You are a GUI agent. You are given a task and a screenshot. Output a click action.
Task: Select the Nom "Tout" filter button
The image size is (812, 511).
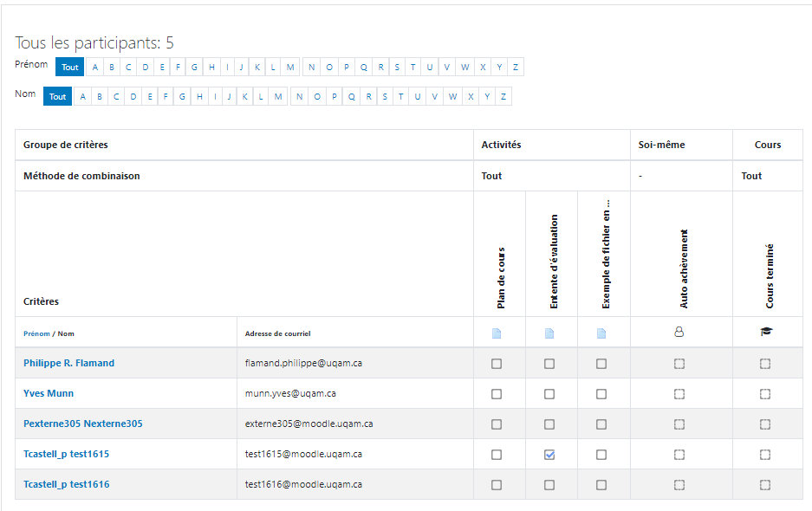pyautogui.click(x=57, y=96)
